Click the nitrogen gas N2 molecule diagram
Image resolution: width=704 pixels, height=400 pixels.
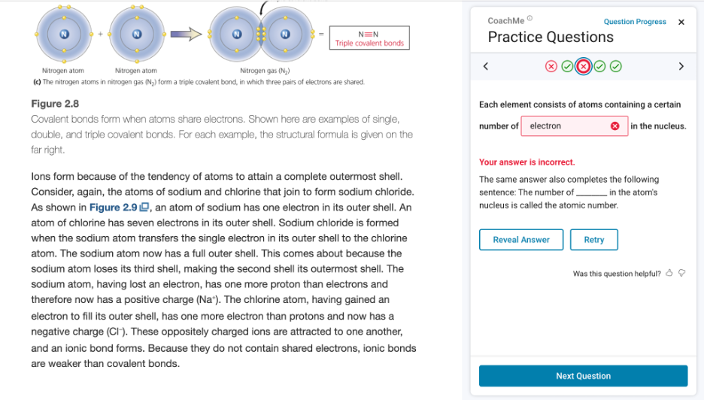[263, 33]
